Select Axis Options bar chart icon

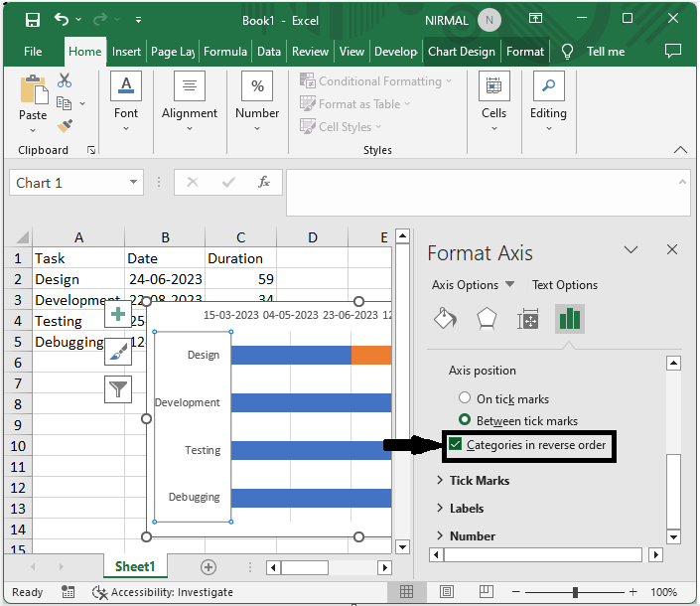click(x=569, y=318)
